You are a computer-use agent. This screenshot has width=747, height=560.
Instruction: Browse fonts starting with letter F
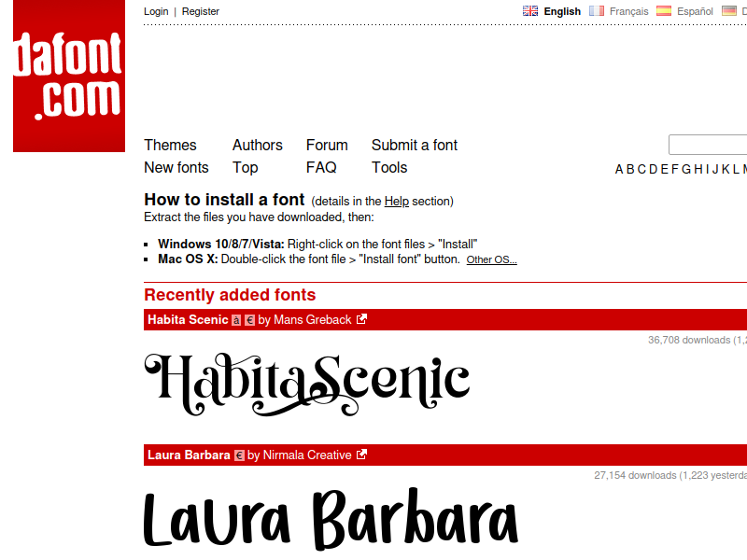pos(674,169)
